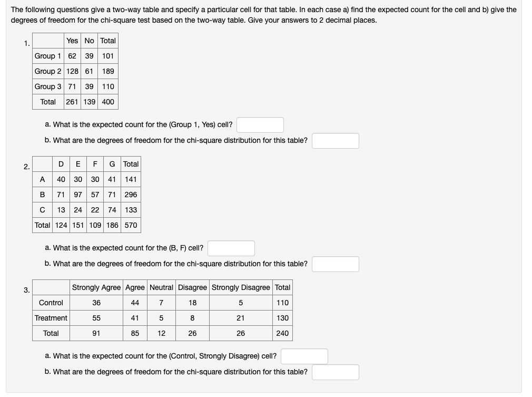Click the degrees of freedom field for question 1b
532x397 pixels.
click(x=336, y=140)
